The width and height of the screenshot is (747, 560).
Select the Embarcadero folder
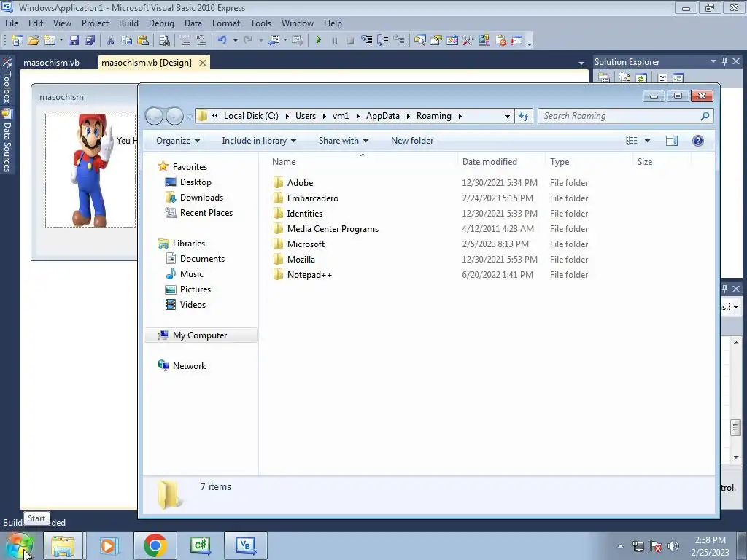pyautogui.click(x=312, y=198)
